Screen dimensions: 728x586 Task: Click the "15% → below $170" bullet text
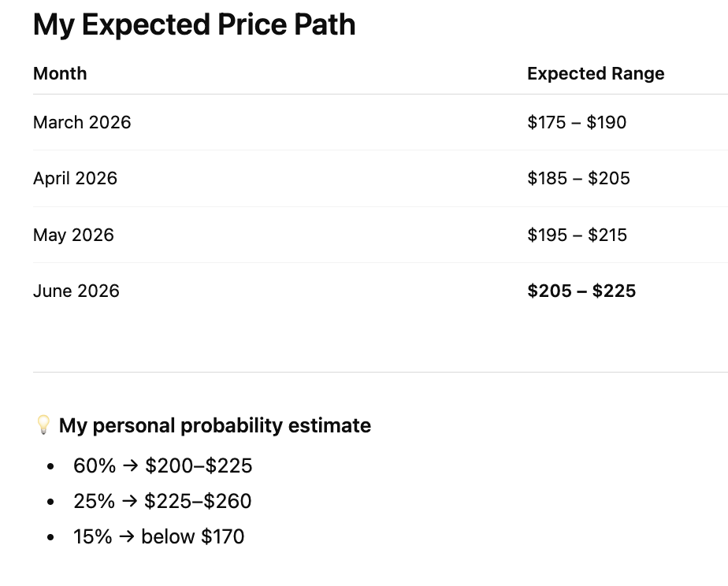[158, 537]
